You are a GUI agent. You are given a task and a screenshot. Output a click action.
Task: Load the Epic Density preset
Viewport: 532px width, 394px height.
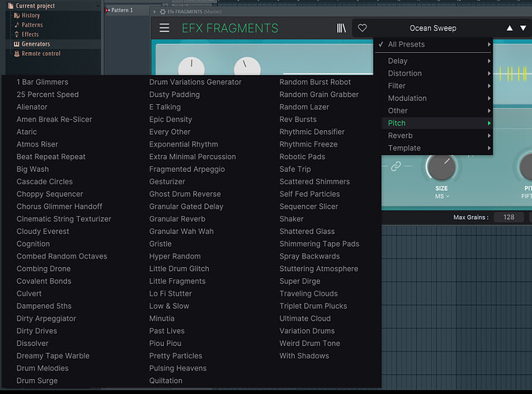pos(171,120)
